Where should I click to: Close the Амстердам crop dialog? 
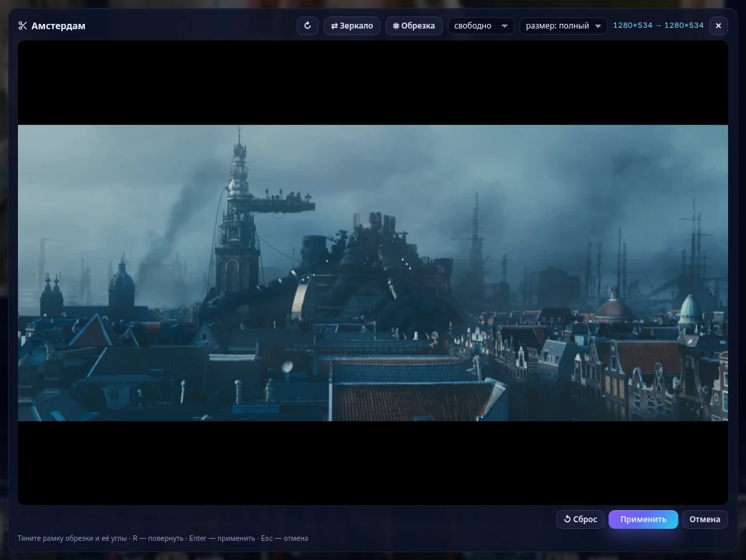click(x=718, y=26)
